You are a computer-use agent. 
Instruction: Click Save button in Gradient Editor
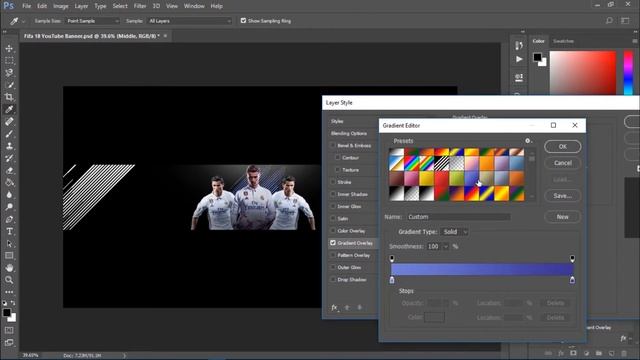pos(562,196)
